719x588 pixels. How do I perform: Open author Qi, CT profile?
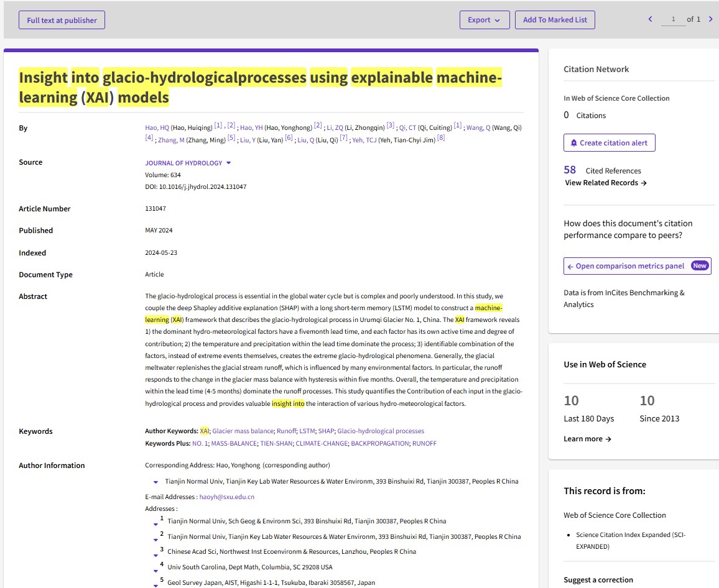coord(407,128)
